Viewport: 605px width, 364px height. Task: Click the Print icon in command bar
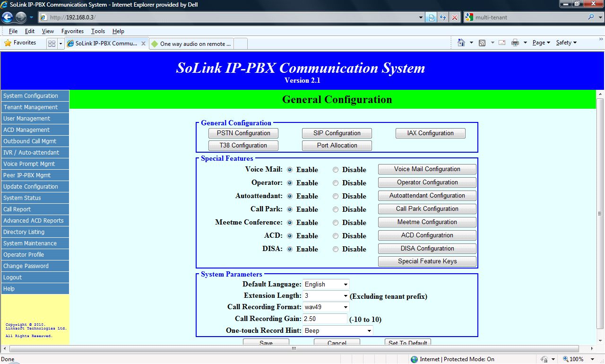(x=515, y=43)
